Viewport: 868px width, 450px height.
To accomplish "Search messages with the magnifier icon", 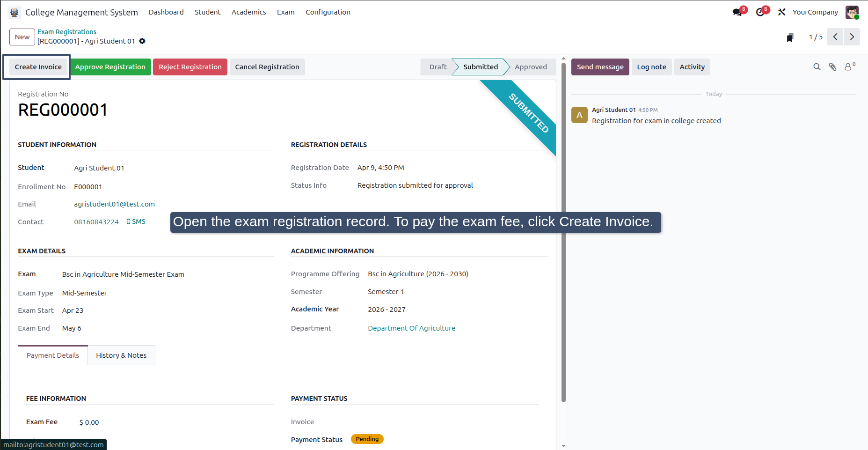I will click(817, 67).
